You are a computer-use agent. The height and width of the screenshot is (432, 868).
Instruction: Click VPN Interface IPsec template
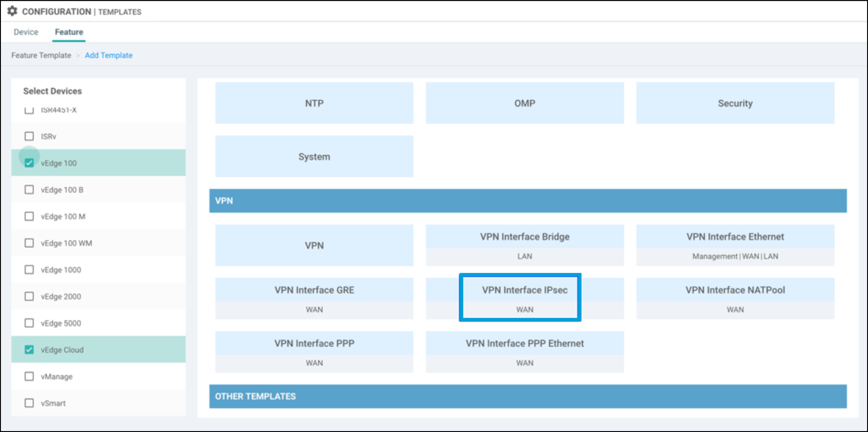coord(525,299)
